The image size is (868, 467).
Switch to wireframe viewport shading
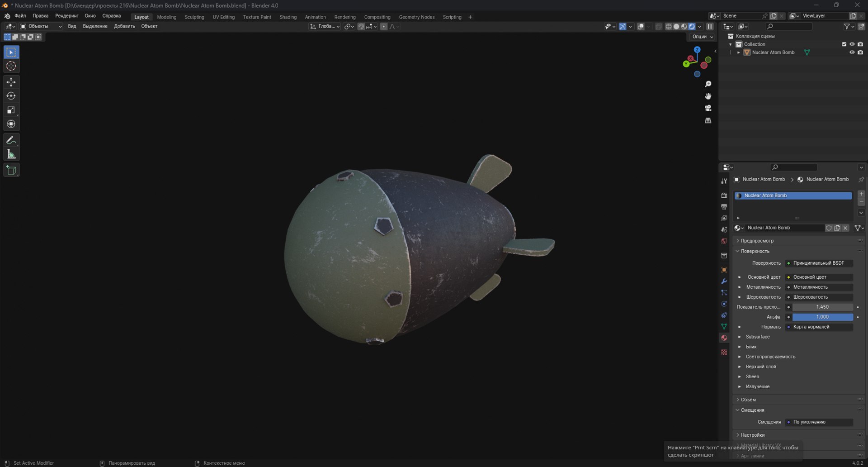pyautogui.click(x=668, y=27)
